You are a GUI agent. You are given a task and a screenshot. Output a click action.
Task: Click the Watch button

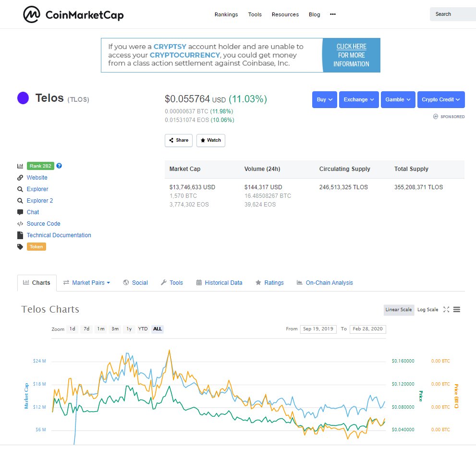coord(211,140)
